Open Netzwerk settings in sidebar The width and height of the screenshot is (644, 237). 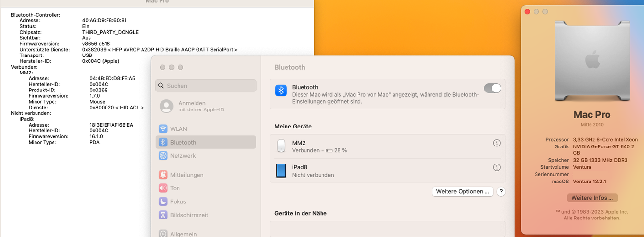[x=206, y=156]
